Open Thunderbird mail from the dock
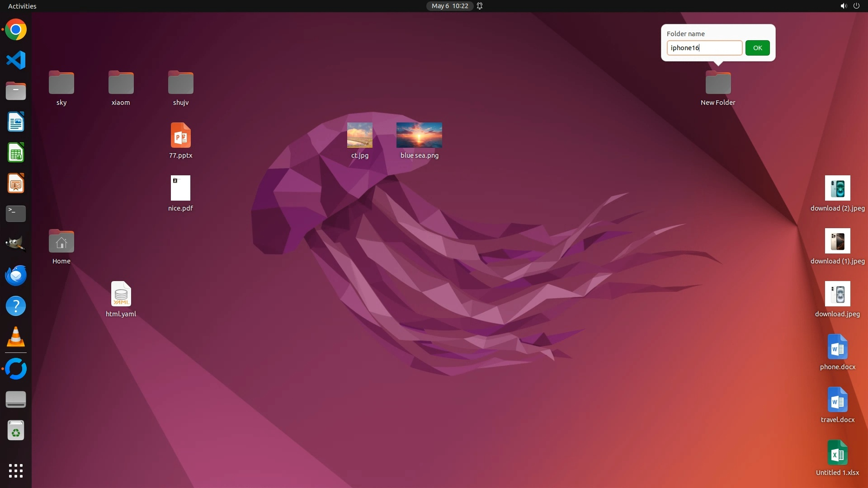The width and height of the screenshot is (868, 488). point(16,275)
